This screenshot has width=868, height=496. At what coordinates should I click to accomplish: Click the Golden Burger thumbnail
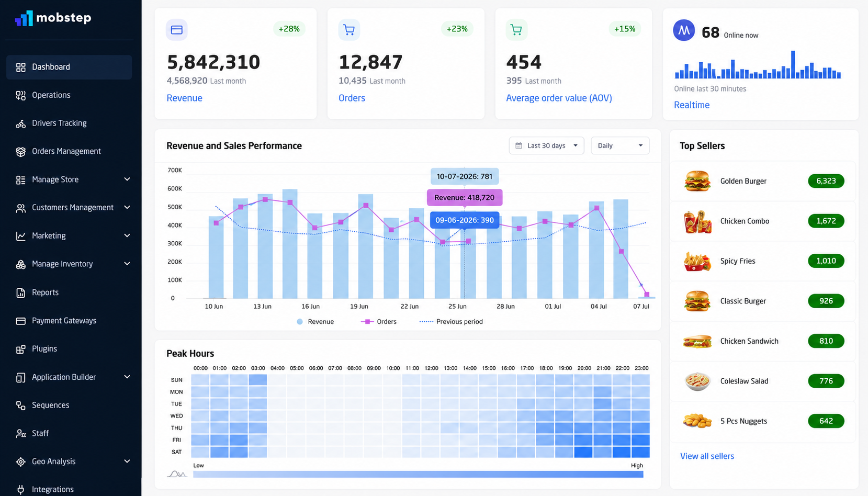697,181
